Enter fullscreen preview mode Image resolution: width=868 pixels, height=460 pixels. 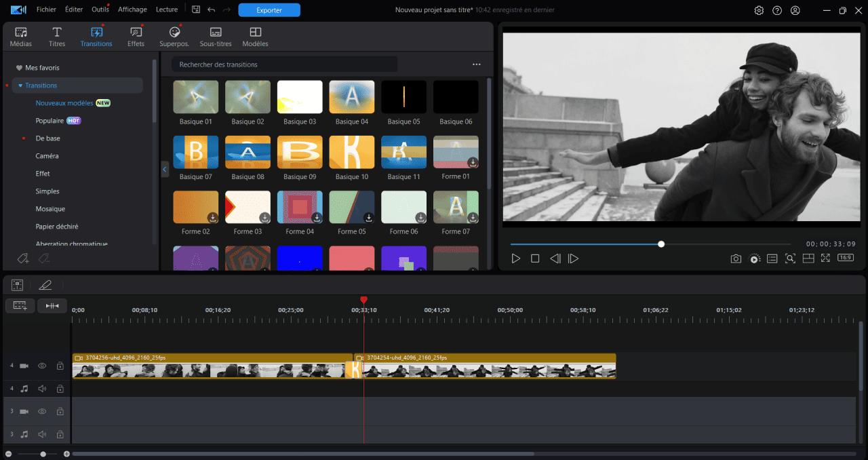[x=825, y=258]
